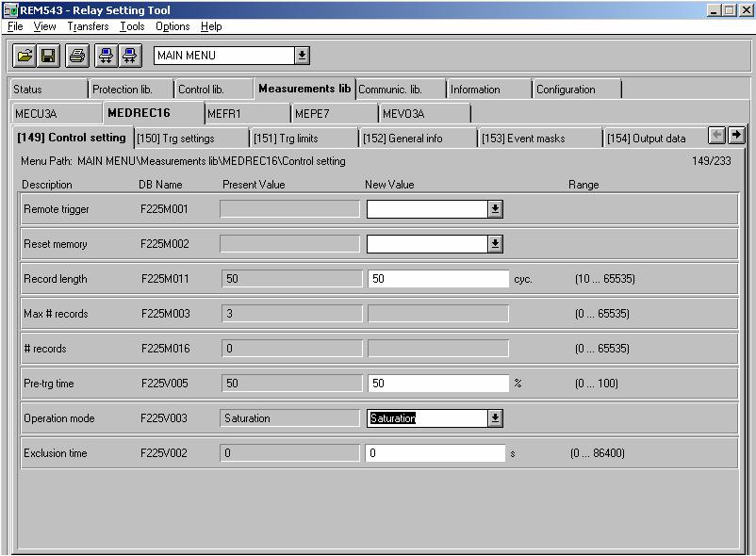Viewport: 756px width, 556px height.
Task: Click the transfer icon with upward arrows
Action: coord(129,56)
